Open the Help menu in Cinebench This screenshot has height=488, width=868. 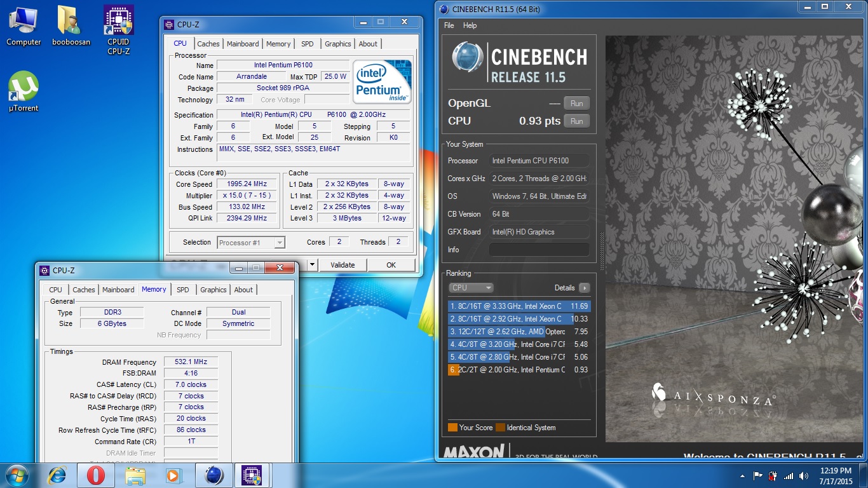(470, 25)
